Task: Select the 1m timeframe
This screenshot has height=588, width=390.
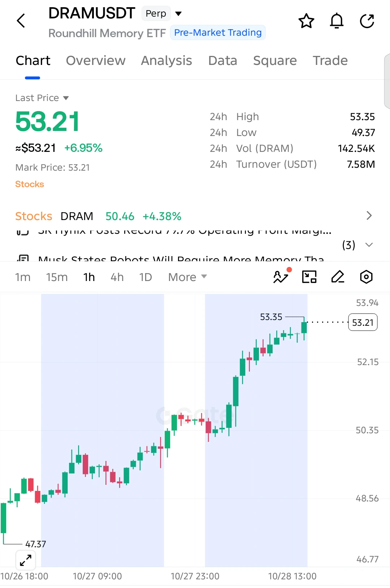Action: pyautogui.click(x=23, y=277)
